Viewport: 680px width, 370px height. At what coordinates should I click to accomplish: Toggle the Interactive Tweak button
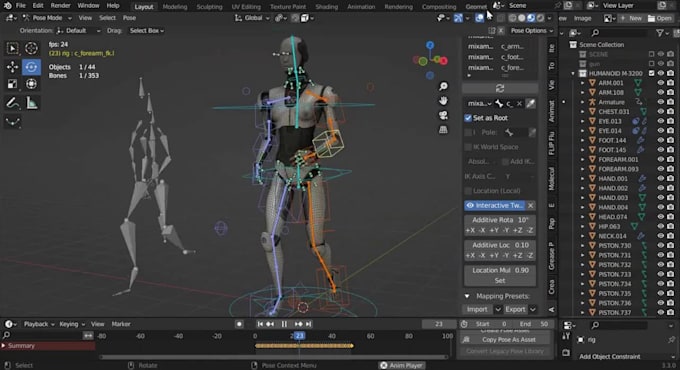coord(494,205)
